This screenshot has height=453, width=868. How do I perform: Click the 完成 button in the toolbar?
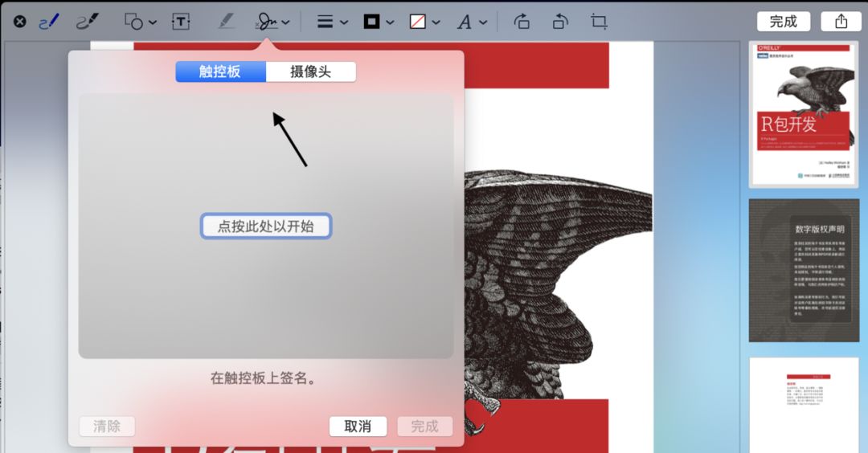tap(784, 22)
